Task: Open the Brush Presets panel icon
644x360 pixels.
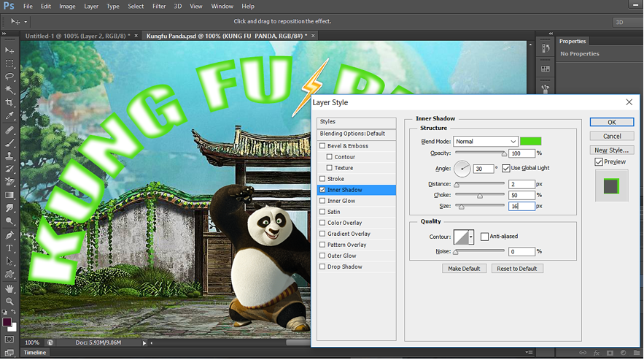Action: [546, 88]
